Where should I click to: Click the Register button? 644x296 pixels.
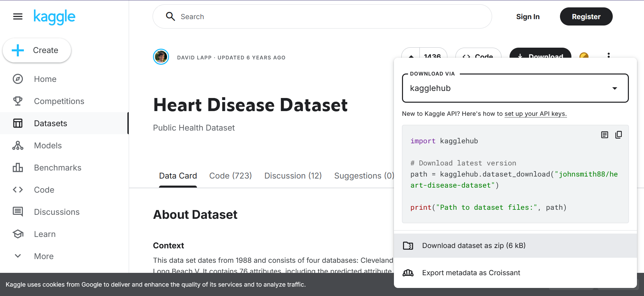586,16
